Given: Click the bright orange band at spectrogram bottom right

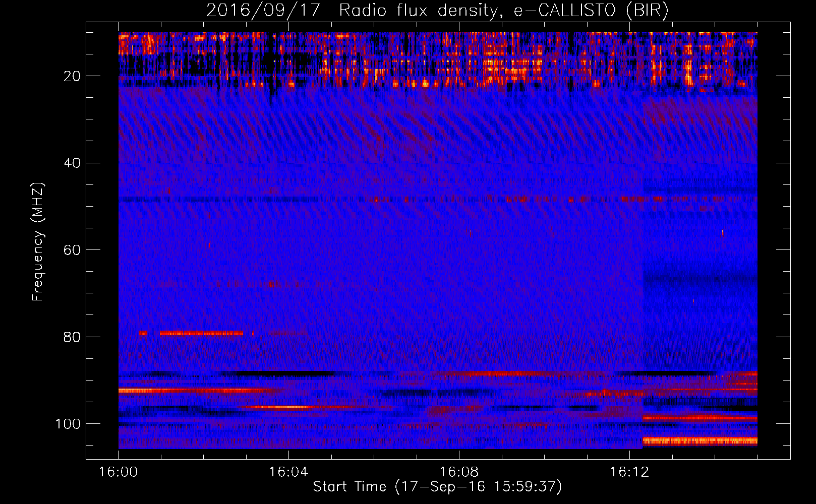Looking at the screenshot, I should (x=700, y=441).
